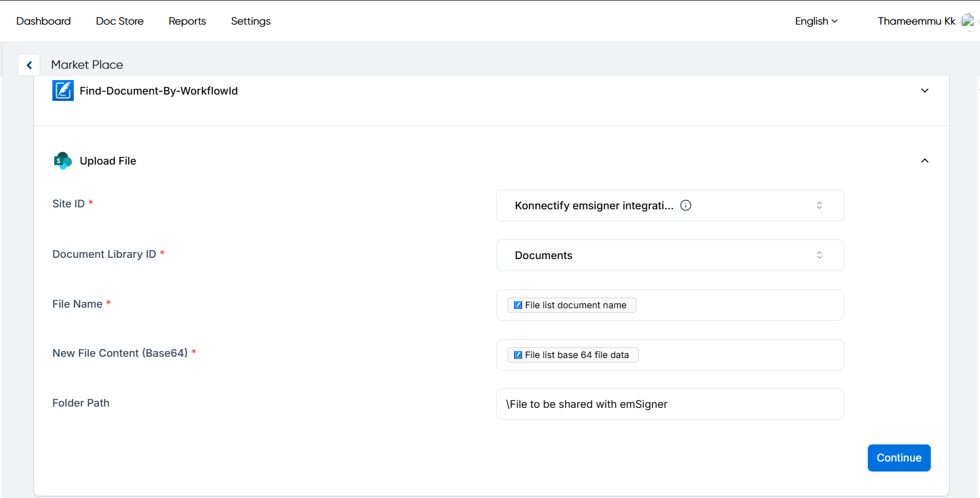Open the Settings menu item
The width and height of the screenshot is (980, 498).
250,21
